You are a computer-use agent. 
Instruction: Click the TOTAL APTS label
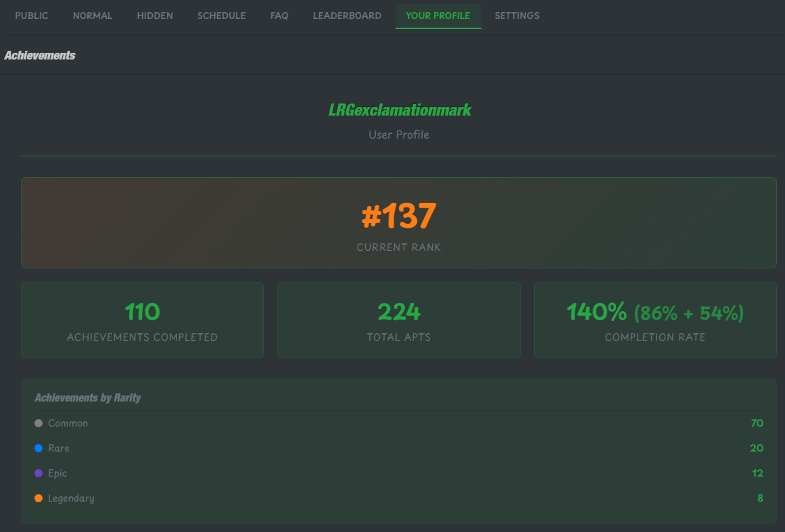pos(398,337)
